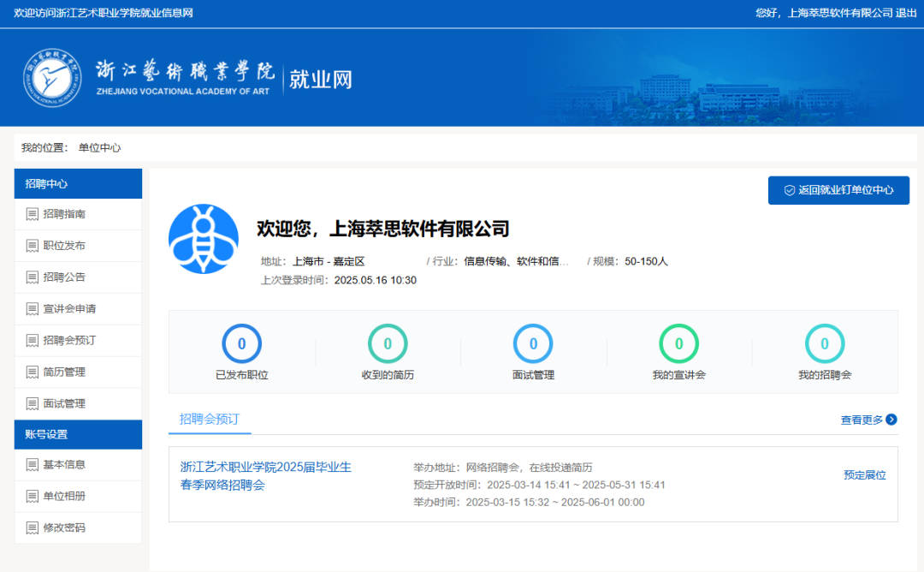
Task: Click the 已发布职位 counter circle
Action: [242, 344]
